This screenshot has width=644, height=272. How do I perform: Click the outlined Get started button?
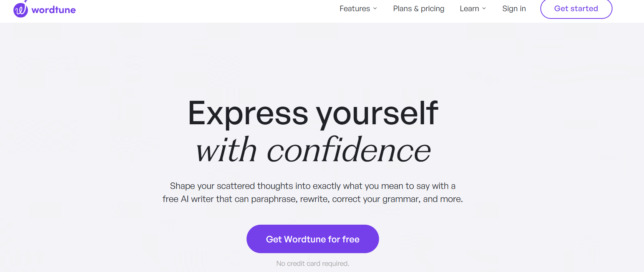[576, 8]
